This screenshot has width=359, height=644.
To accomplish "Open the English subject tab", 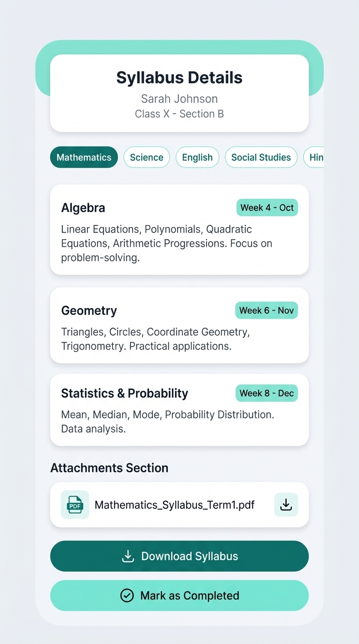I will [x=197, y=157].
